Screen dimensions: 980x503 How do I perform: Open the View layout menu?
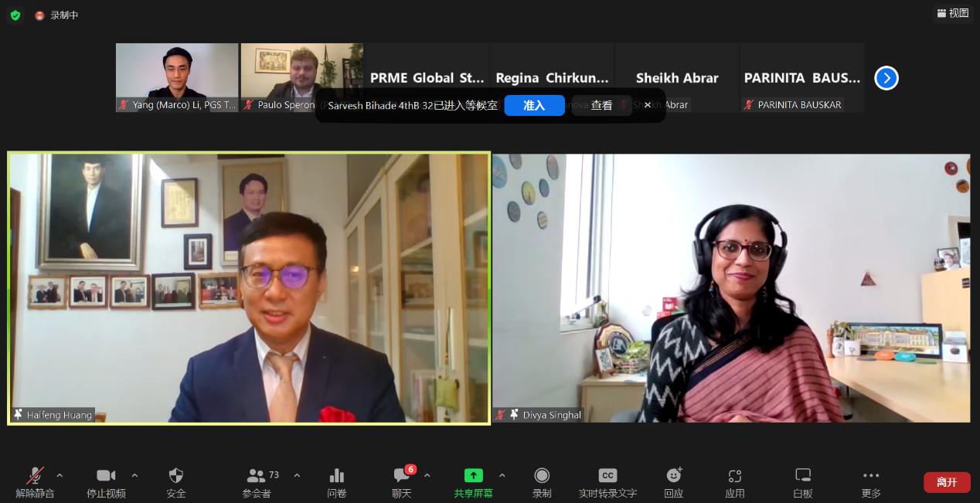point(952,13)
